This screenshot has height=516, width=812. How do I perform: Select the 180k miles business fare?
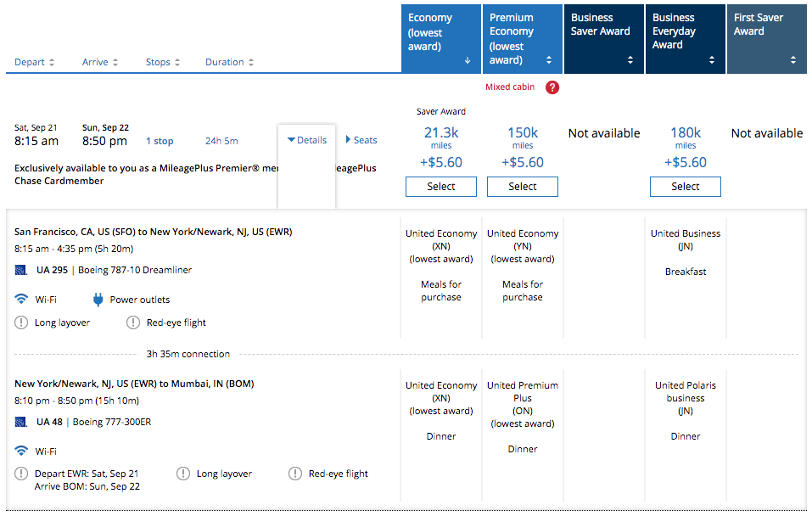685,187
